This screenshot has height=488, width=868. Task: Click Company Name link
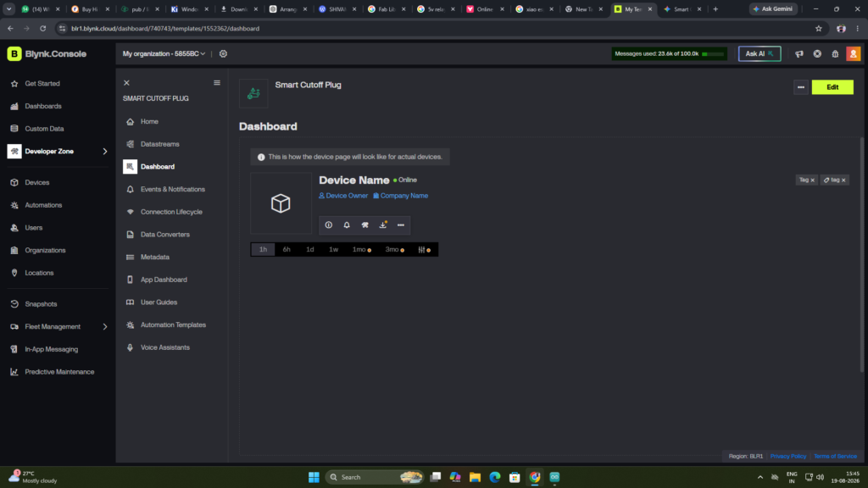pos(400,196)
